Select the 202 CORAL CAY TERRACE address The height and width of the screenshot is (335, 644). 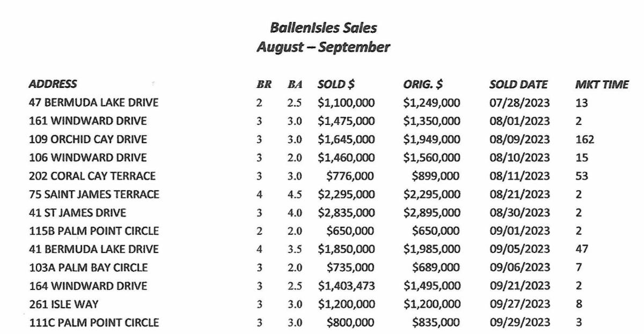click(x=92, y=176)
